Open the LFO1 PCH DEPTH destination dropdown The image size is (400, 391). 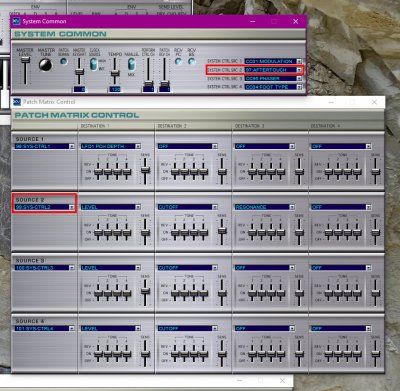coord(111,146)
